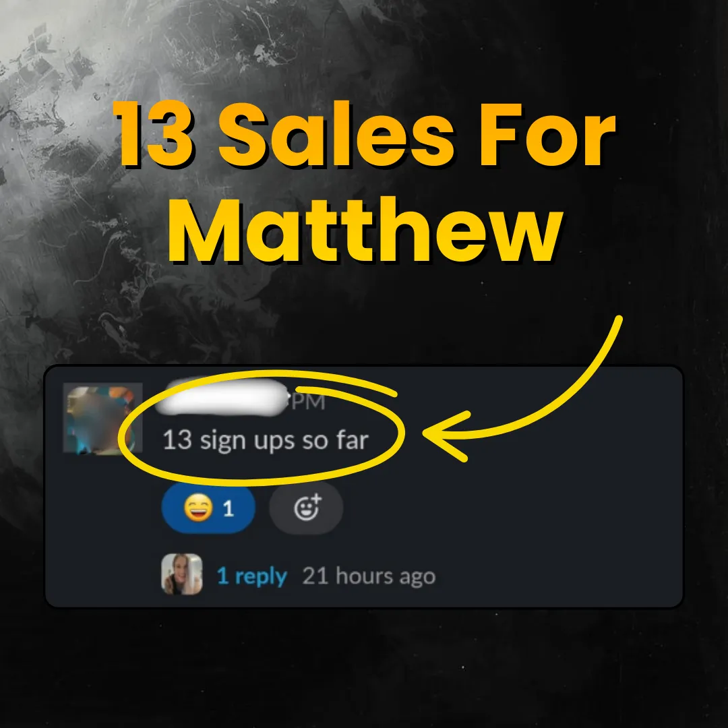728x728 pixels.
Task: Click empty area of the dark message card
Action: click(x=534, y=534)
